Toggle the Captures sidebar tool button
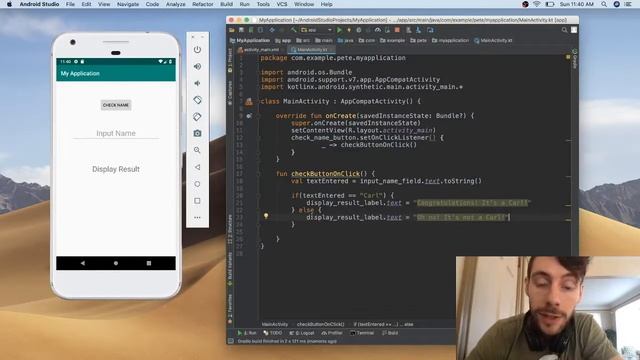This screenshot has height=360, width=640. pos(230,93)
